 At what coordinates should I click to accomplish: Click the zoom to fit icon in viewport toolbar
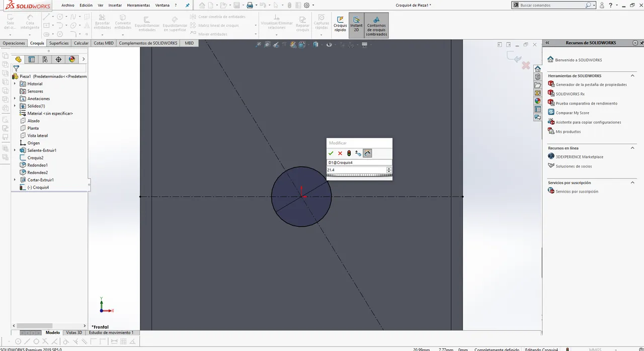pyautogui.click(x=259, y=44)
